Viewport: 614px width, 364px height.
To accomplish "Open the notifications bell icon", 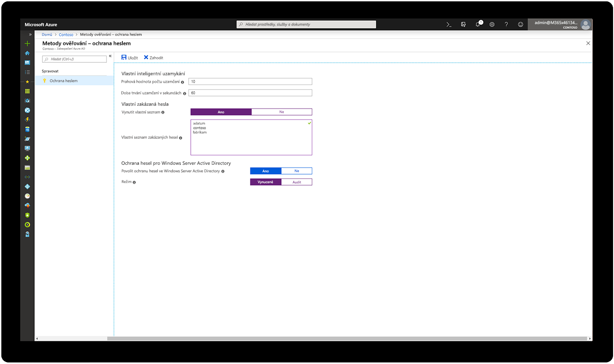I will pos(478,24).
